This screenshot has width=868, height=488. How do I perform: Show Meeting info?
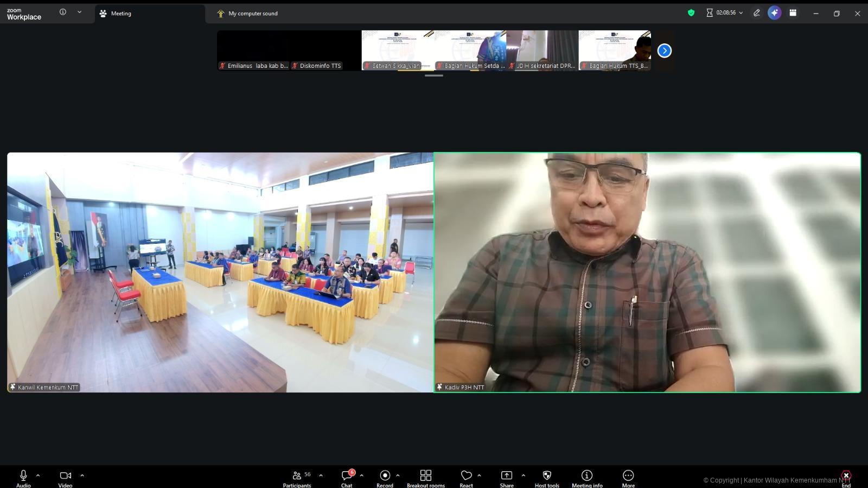[x=586, y=476]
